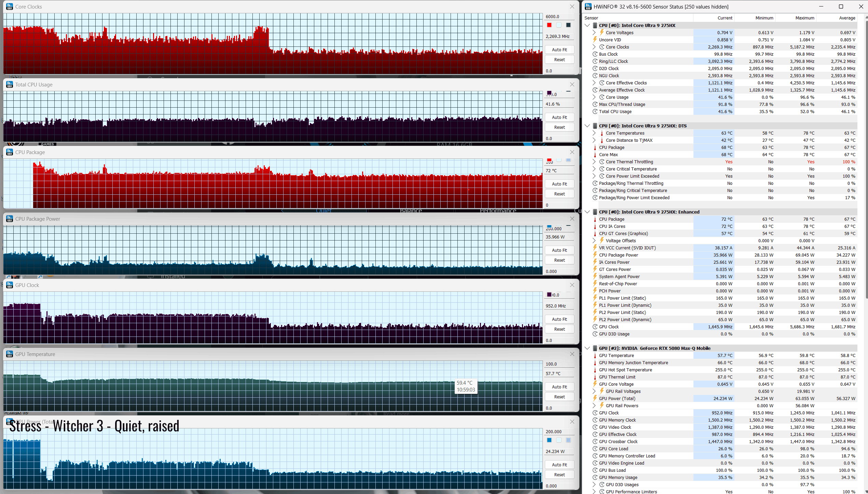Close the CPU Package graph window
Image resolution: width=868 pixels, height=494 pixels.
pos(572,152)
